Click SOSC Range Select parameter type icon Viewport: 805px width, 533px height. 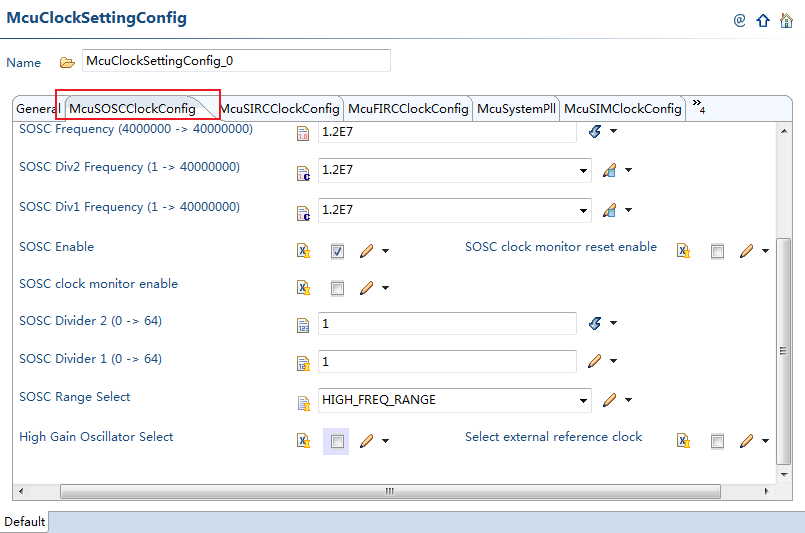coord(303,404)
